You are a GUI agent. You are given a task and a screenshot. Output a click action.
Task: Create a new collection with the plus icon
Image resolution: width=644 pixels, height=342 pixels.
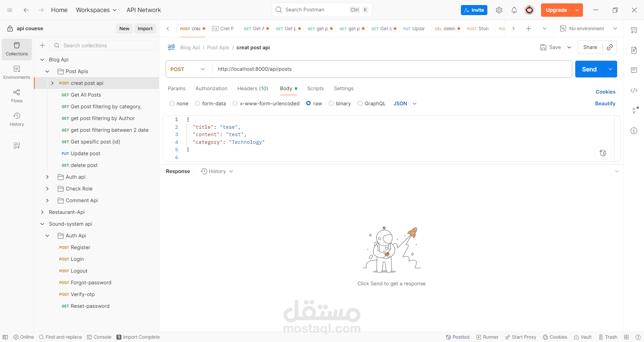(x=42, y=45)
